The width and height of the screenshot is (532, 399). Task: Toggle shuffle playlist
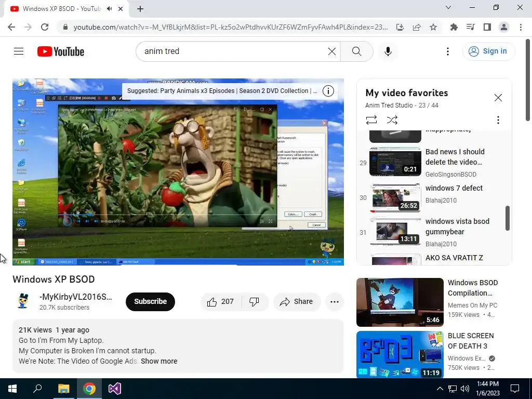click(392, 120)
